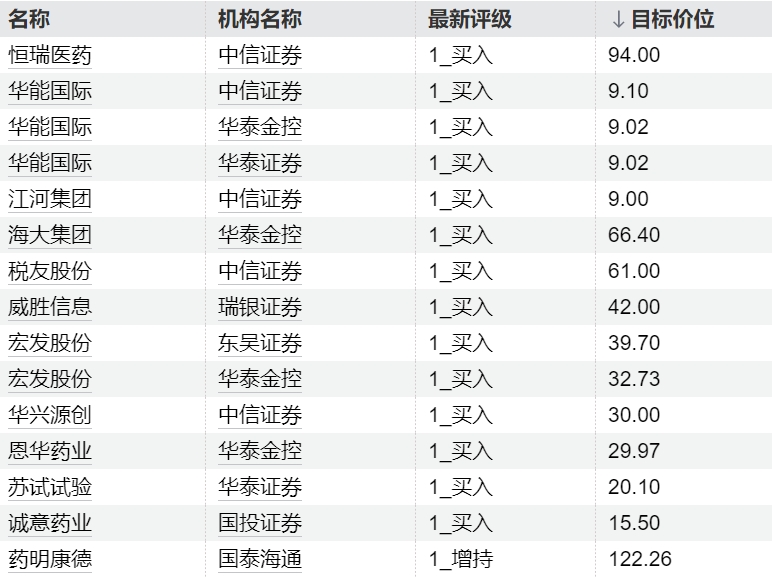772x577 pixels.
Task: Open the 华兴源创 stock link
Action: pyautogui.click(x=50, y=415)
